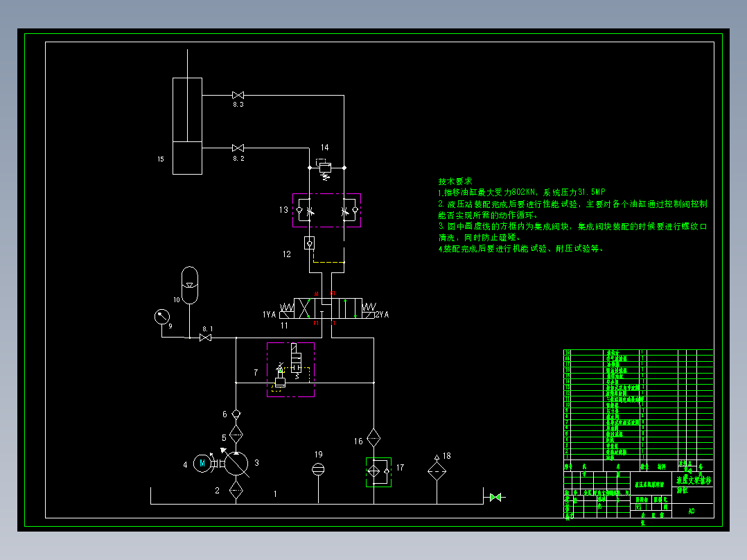Viewport: 747px width, 560px height.
Task: Select the tank drain valve at right
Action: (x=495, y=497)
